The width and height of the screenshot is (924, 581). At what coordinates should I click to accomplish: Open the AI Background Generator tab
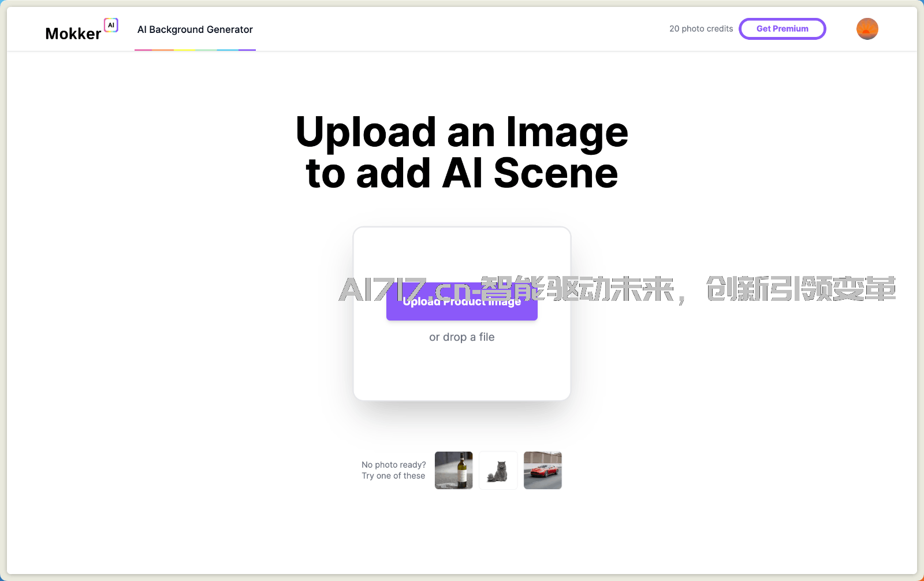[x=195, y=29]
